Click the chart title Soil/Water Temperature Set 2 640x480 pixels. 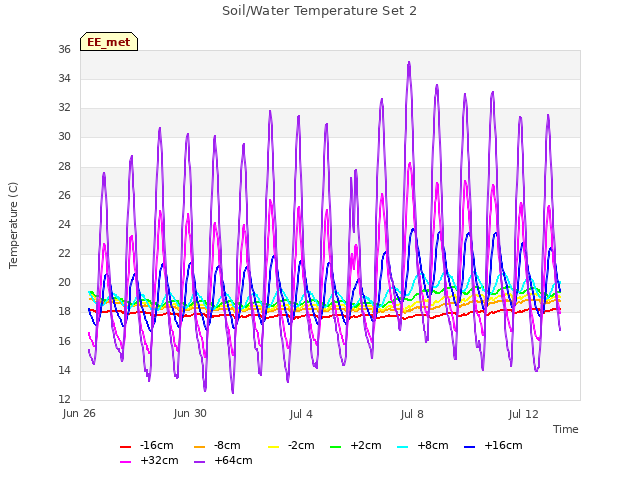(319, 11)
